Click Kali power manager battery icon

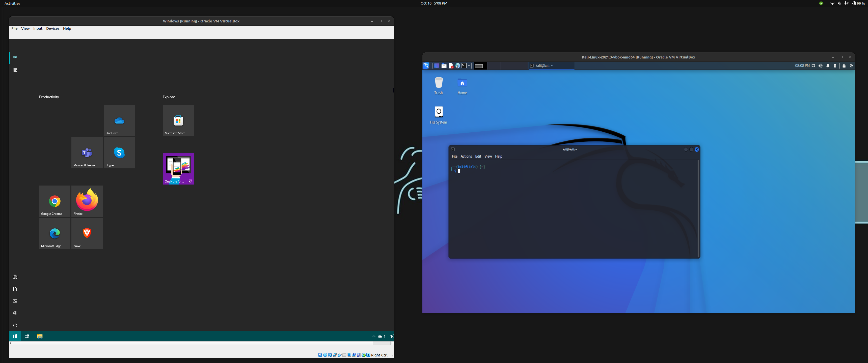835,66
